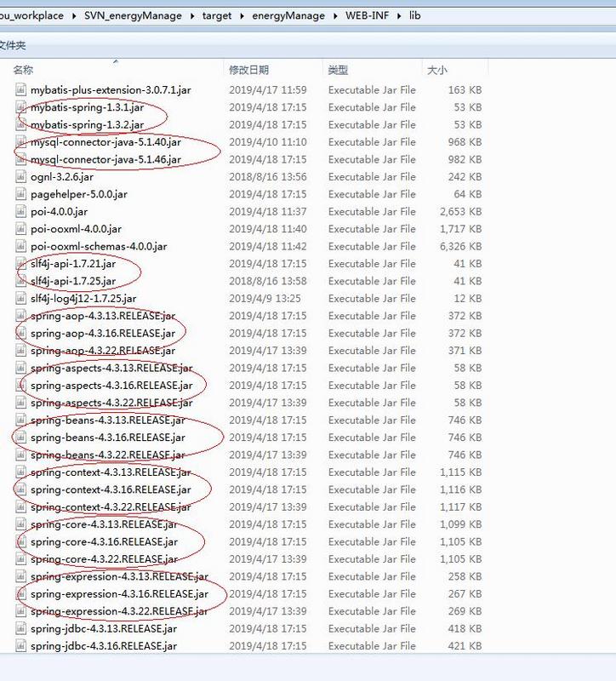
Task: Click the jar icon of poi-4.0.0.jar
Action: [x=20, y=211]
